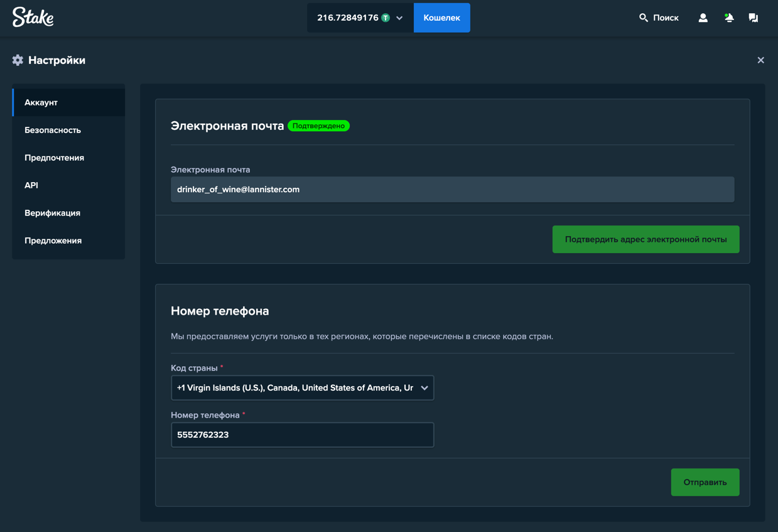
Task: Check notifications via the bell icon
Action: tap(728, 18)
